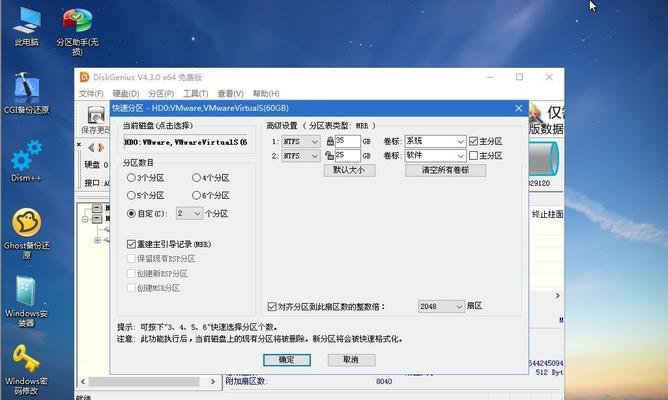Click the 终止柱面 column header

(547, 214)
